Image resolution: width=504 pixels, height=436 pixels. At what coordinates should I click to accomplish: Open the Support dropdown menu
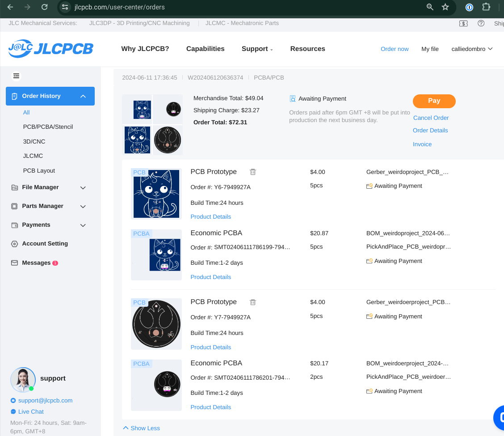coord(257,49)
